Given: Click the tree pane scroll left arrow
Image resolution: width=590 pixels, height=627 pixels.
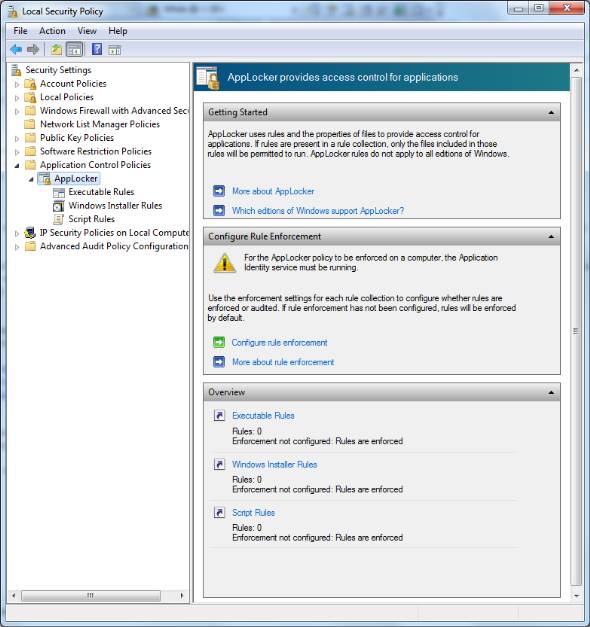Looking at the screenshot, I should point(14,595).
